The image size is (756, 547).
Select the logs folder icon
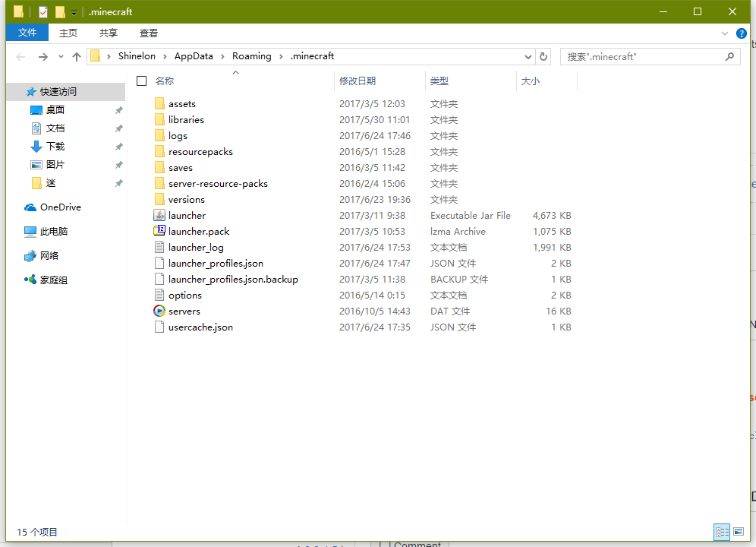coord(159,136)
